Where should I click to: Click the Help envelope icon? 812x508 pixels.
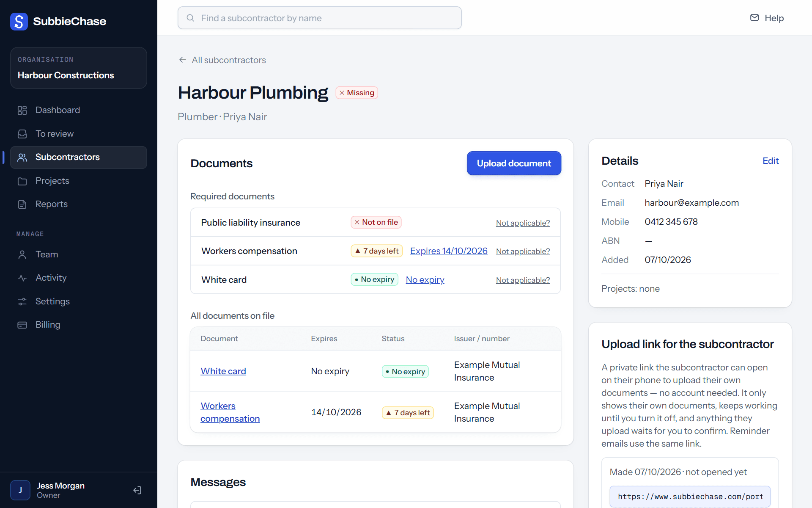point(754,18)
